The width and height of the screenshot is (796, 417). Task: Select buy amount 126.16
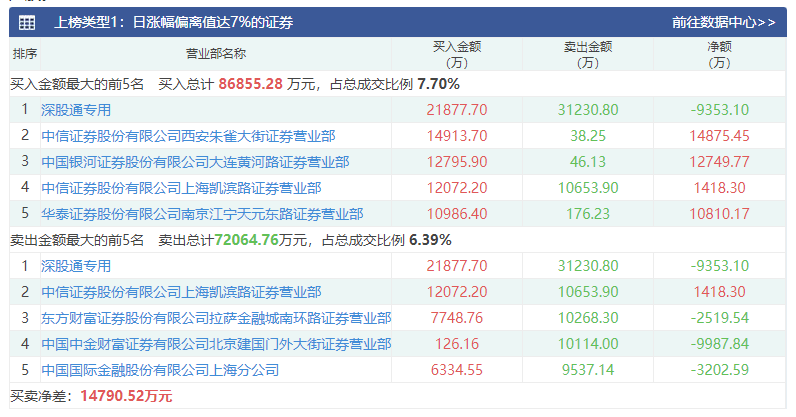coord(457,344)
